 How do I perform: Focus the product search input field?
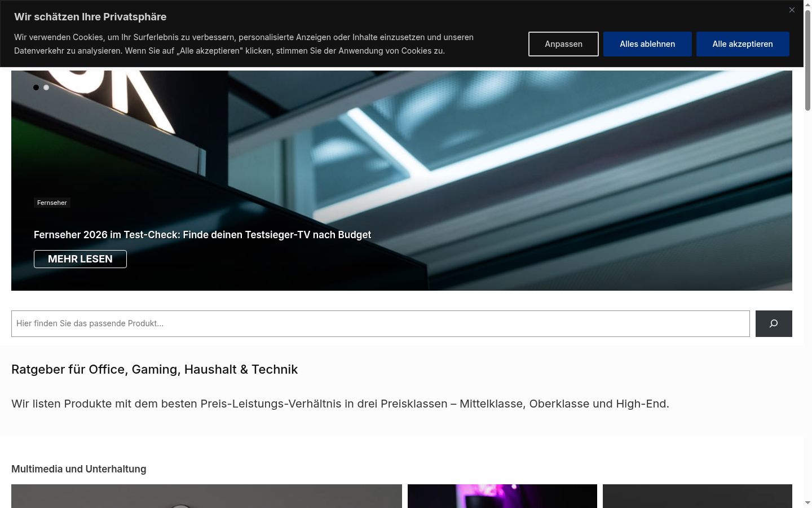click(x=381, y=323)
